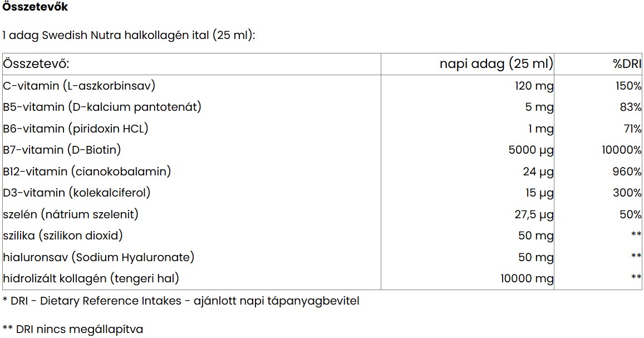Viewport: 644px width, 338px height.
Task: Click the szelén (nátrium szelenit) cell
Action: coord(71,214)
